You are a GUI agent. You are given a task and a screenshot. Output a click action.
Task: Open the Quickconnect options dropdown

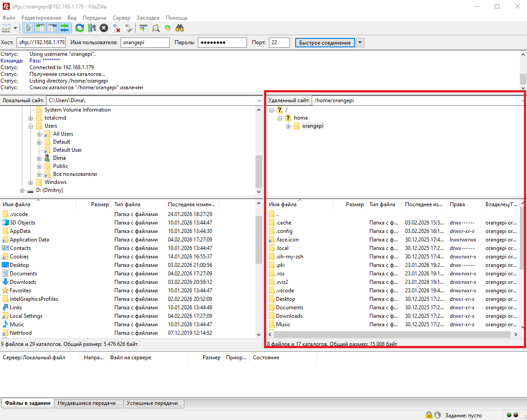360,42
